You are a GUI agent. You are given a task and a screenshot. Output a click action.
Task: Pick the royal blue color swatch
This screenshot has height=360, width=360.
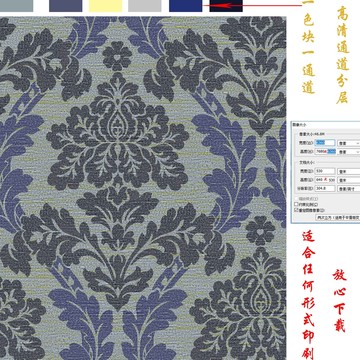pos(185,6)
